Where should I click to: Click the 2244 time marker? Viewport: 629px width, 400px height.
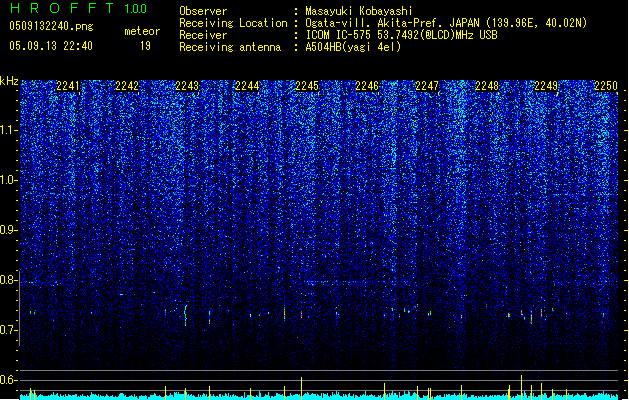tap(247, 86)
